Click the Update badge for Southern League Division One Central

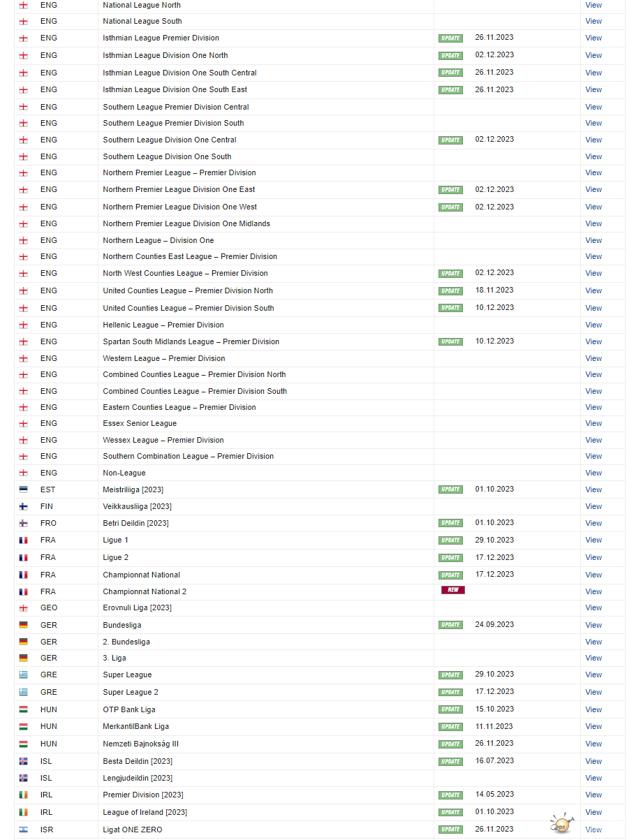[450, 140]
